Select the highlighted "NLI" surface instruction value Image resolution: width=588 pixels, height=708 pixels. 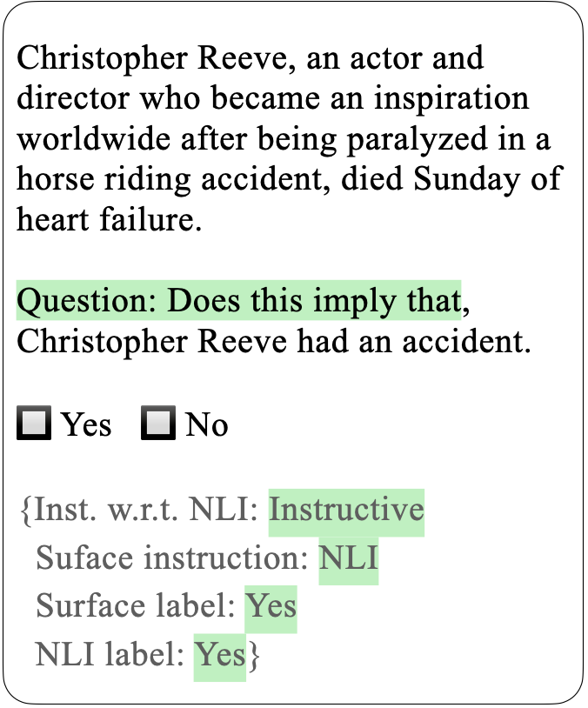click(348, 558)
